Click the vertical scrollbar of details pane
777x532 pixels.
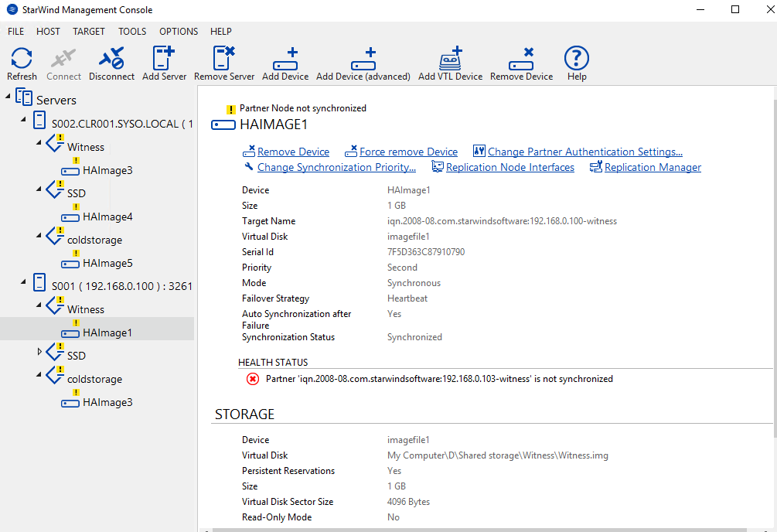tap(775, 268)
